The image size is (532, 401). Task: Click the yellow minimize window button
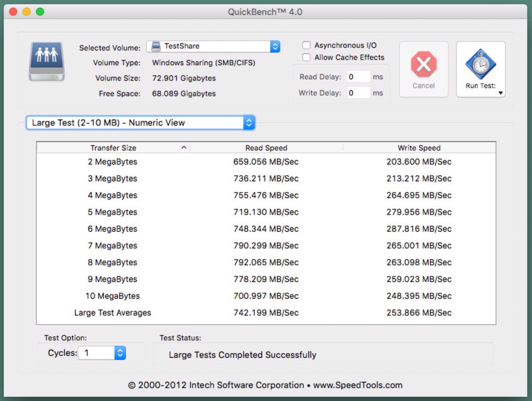[x=27, y=12]
